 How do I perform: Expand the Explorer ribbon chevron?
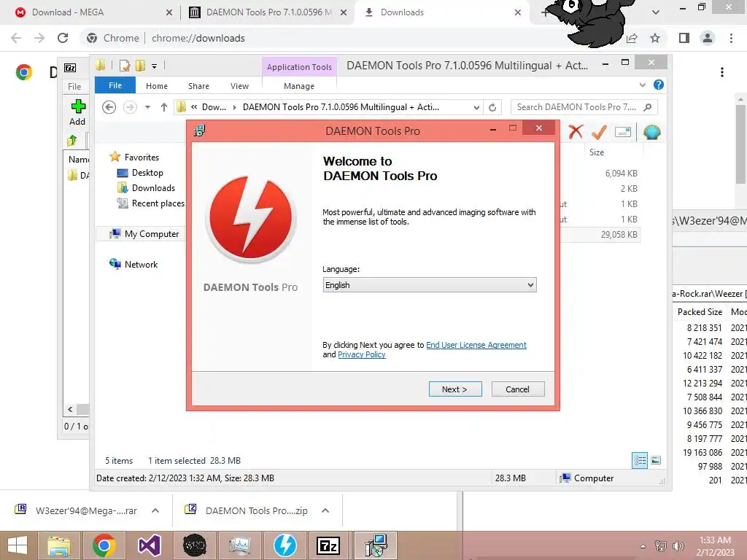coord(643,85)
